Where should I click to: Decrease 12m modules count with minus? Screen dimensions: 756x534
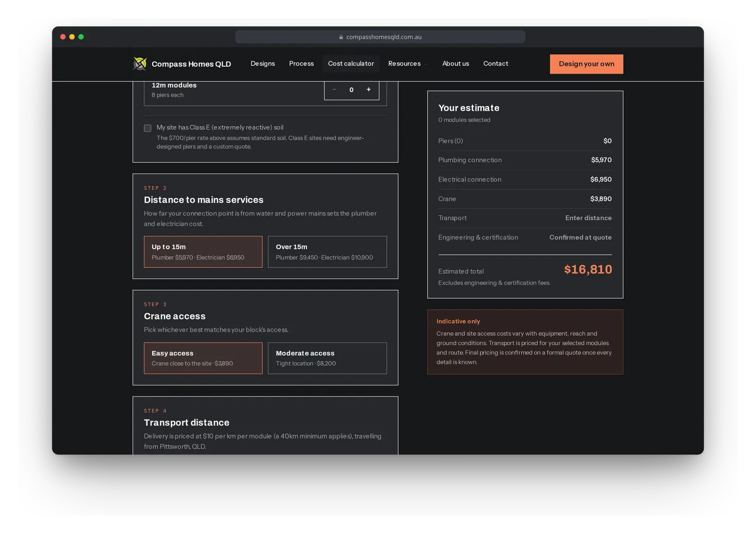[x=334, y=90]
